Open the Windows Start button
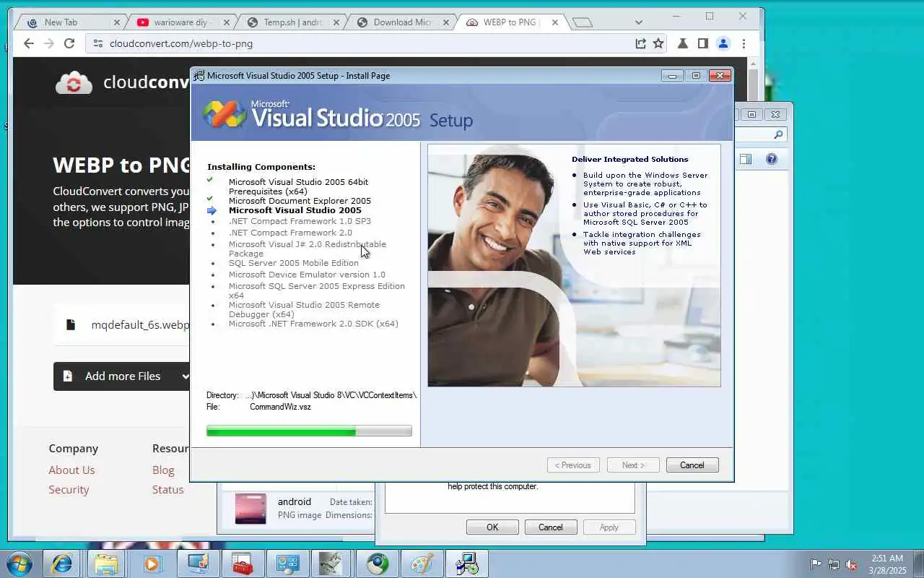Screen dimensions: 924x578 coord(19,564)
